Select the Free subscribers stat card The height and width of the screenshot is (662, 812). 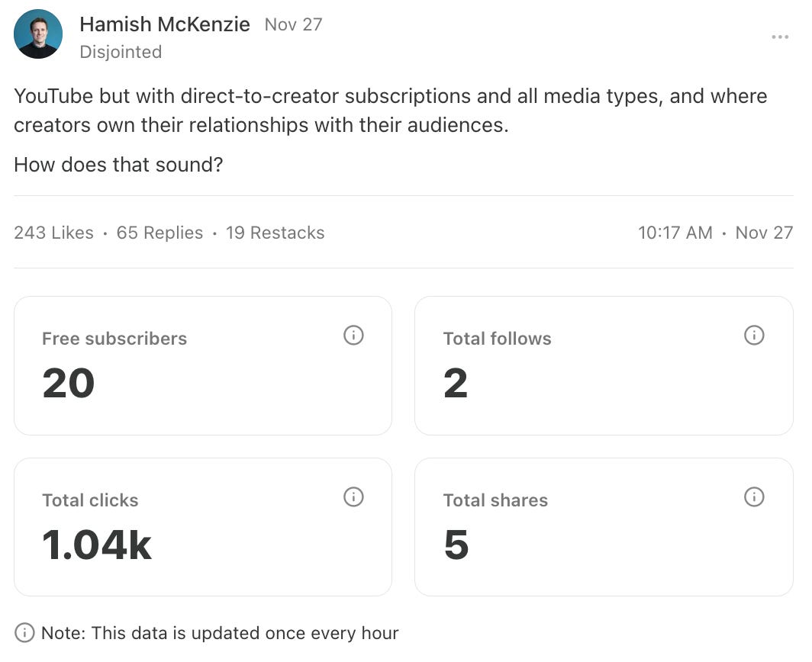pyautogui.click(x=202, y=365)
